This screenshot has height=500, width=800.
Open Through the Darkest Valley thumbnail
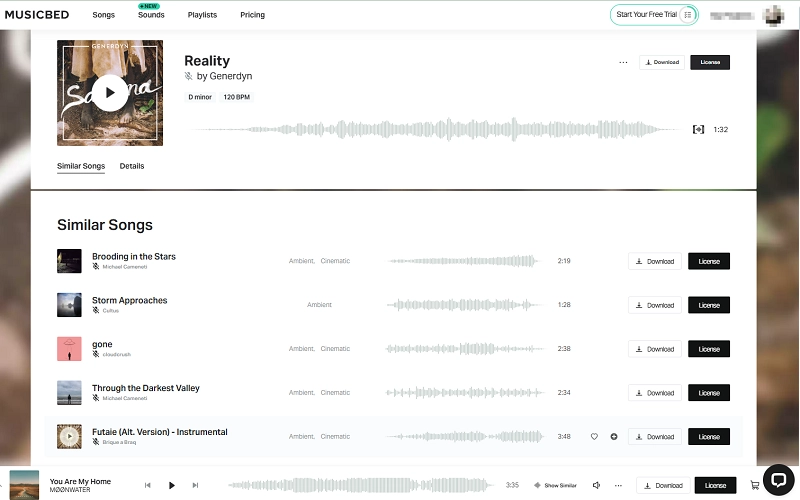click(69, 393)
